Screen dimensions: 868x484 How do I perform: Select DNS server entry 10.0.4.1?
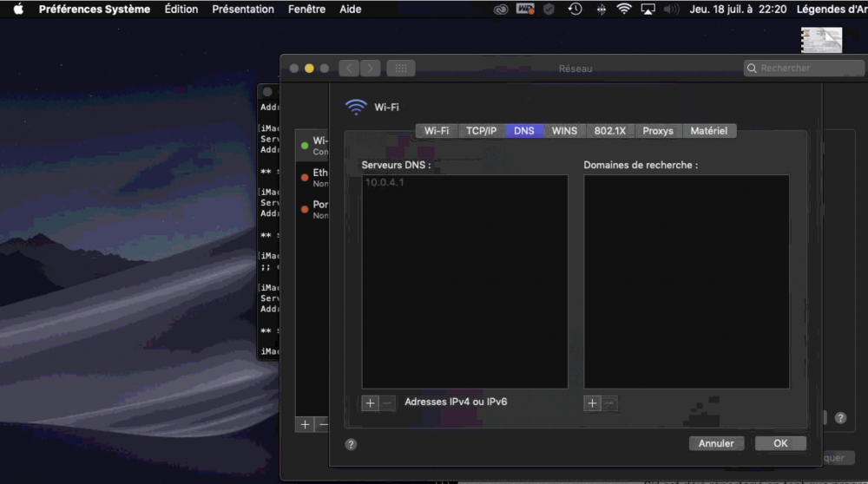click(385, 183)
